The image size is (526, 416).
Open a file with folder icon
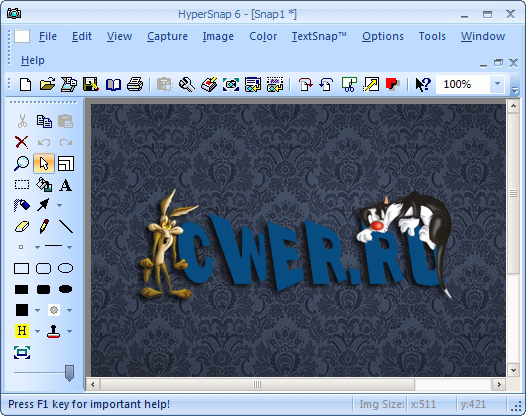click(47, 84)
